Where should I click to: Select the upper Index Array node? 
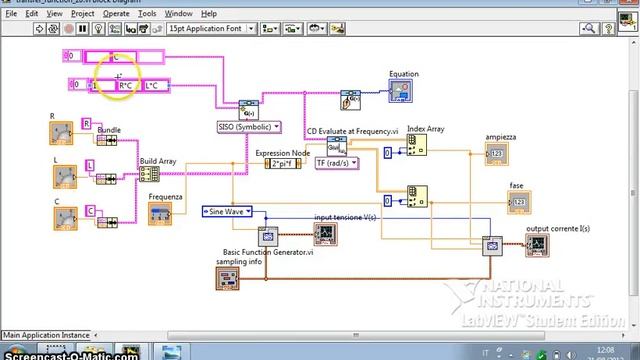click(x=417, y=145)
